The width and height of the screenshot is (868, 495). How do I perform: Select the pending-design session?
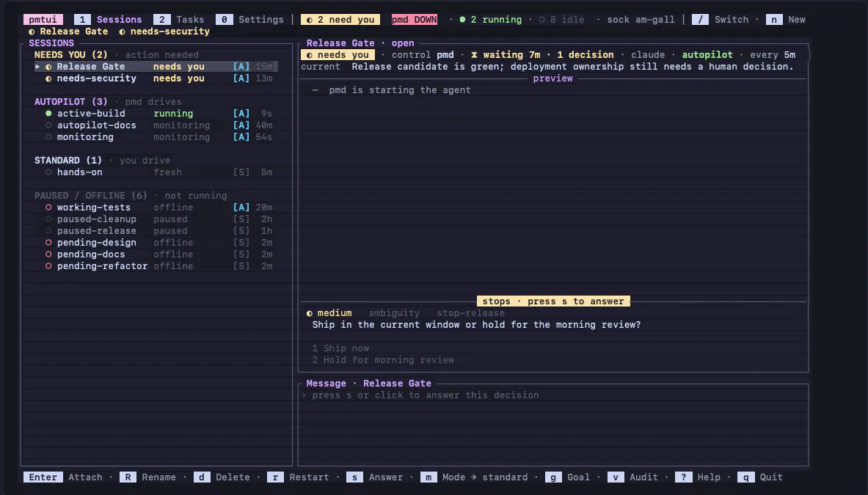coord(156,242)
